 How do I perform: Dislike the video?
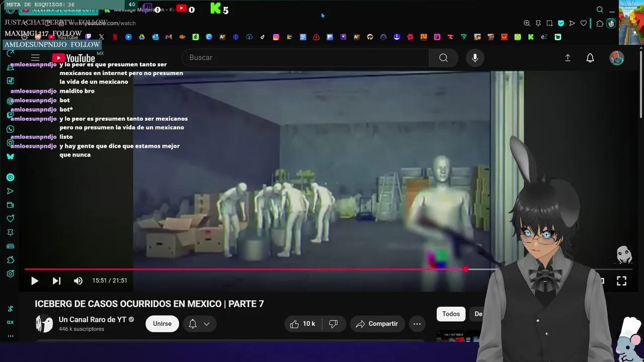point(333,324)
